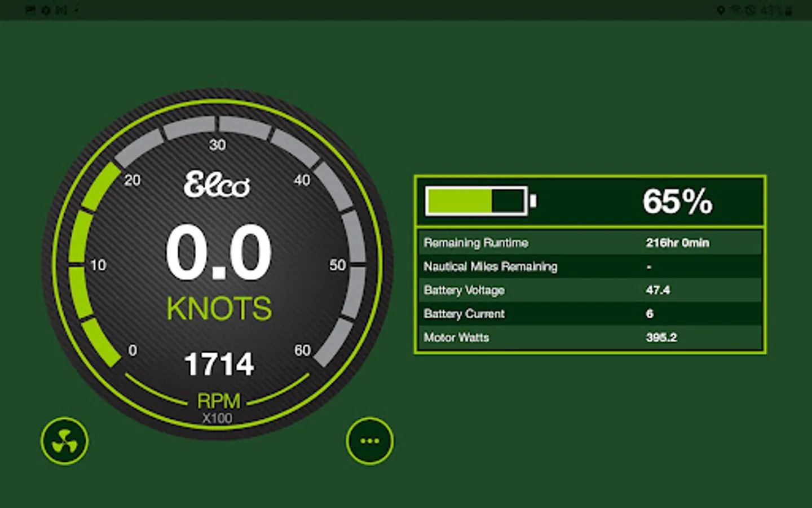Tap the 30 mark on the gauge
Viewport: 812px width, 508px height.
[218, 145]
